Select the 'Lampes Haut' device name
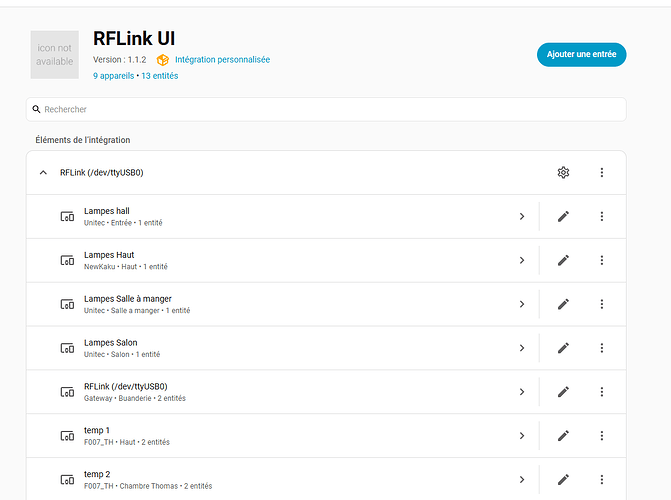The image size is (671, 500). 109,255
